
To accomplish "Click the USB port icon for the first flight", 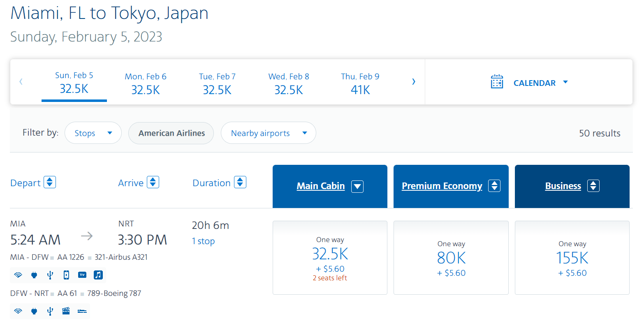I will [x=50, y=275].
